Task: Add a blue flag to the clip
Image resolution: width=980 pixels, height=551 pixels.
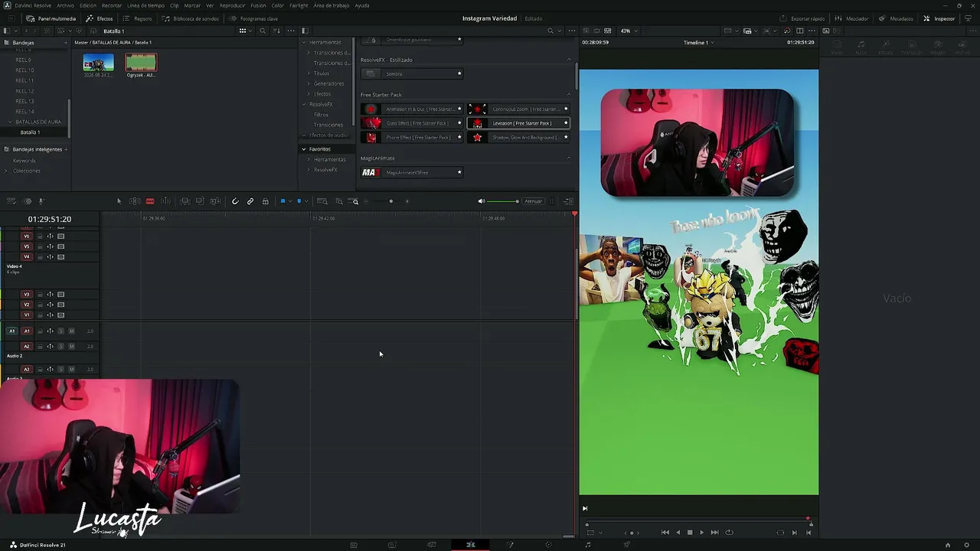Action: (283, 201)
